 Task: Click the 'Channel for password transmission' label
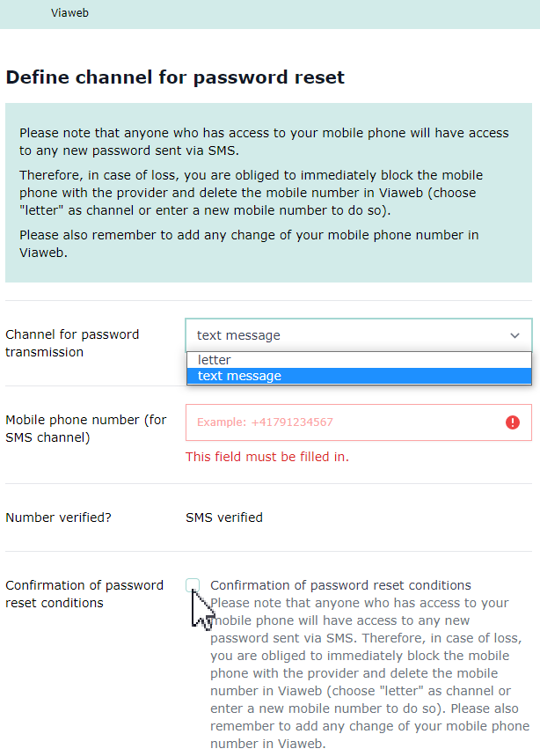(x=72, y=343)
